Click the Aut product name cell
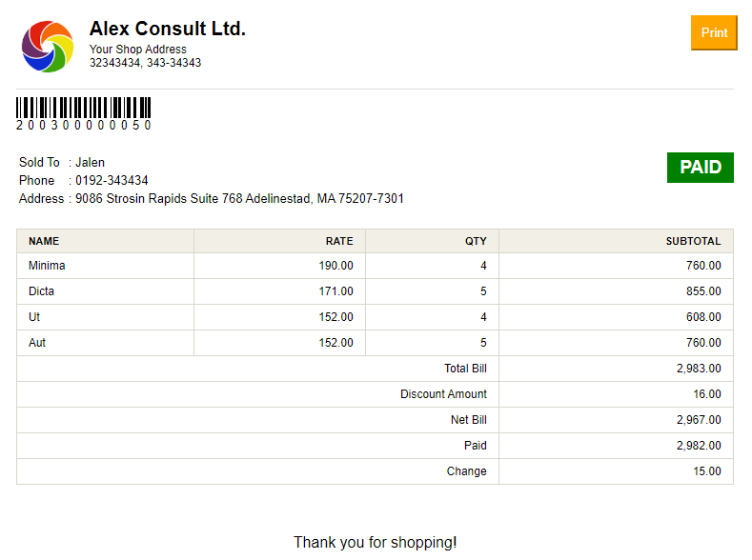 click(37, 343)
